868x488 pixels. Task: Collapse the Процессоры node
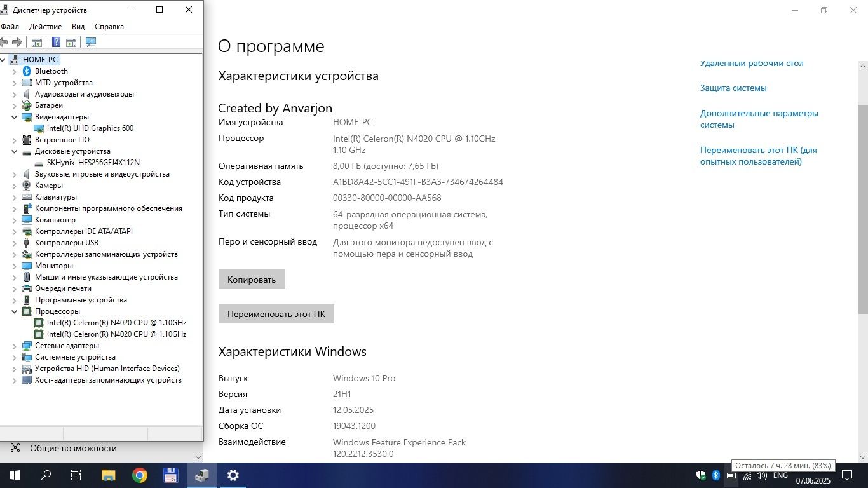point(15,311)
